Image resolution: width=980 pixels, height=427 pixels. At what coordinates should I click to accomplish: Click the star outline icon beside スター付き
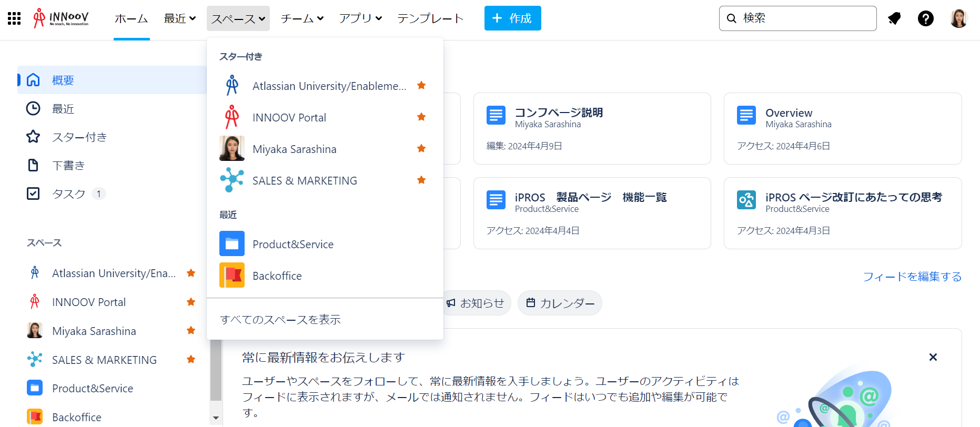pyautogui.click(x=33, y=137)
